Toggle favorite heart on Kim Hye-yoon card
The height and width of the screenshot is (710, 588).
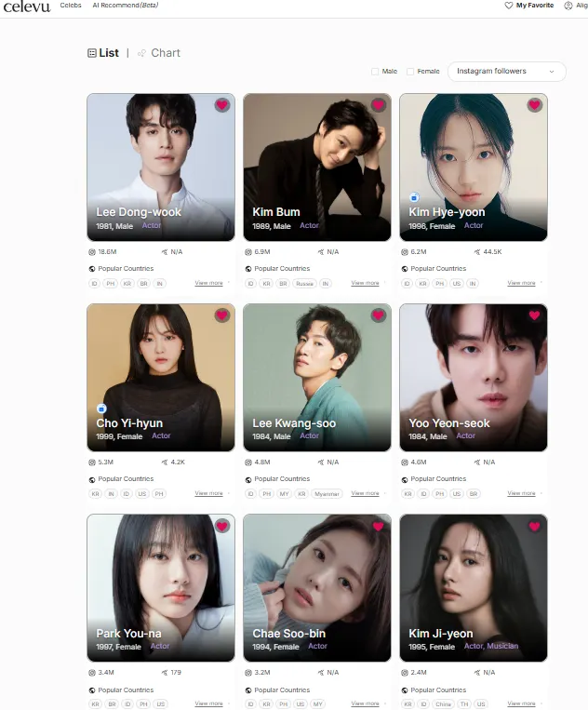(535, 105)
